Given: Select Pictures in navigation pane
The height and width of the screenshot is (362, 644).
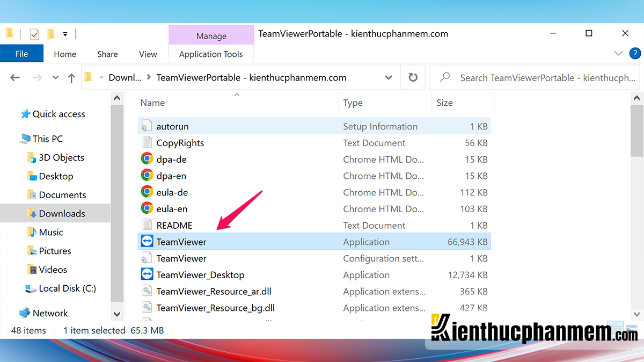Looking at the screenshot, I should (55, 251).
